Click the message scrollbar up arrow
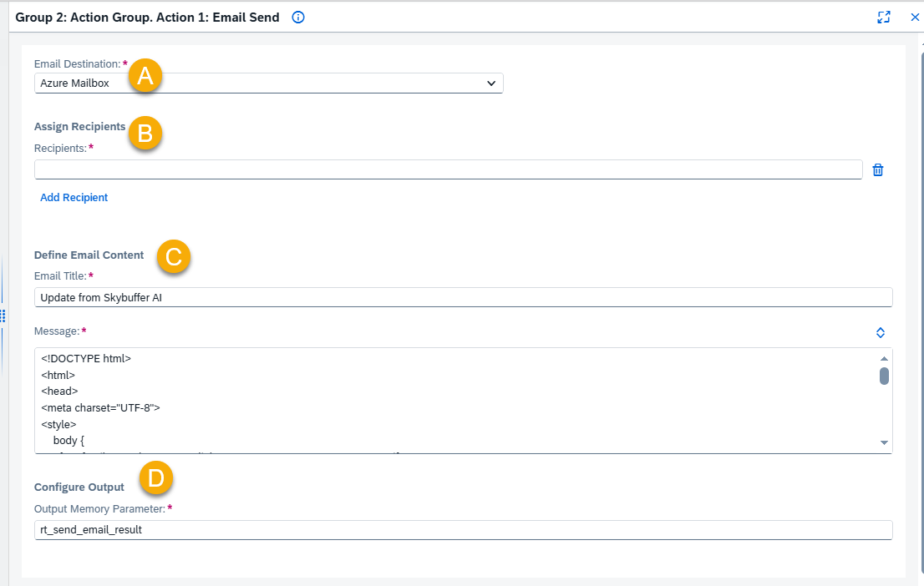The width and height of the screenshot is (924, 586). (884, 358)
